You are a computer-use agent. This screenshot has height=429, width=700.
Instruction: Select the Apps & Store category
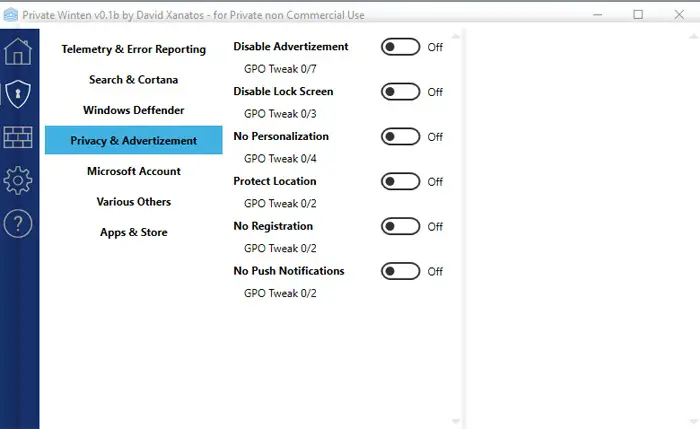click(x=133, y=232)
